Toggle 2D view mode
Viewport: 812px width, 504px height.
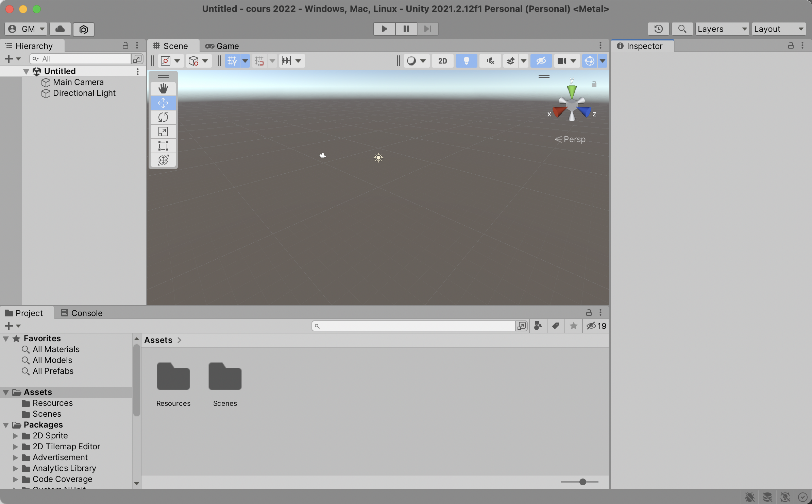click(442, 61)
